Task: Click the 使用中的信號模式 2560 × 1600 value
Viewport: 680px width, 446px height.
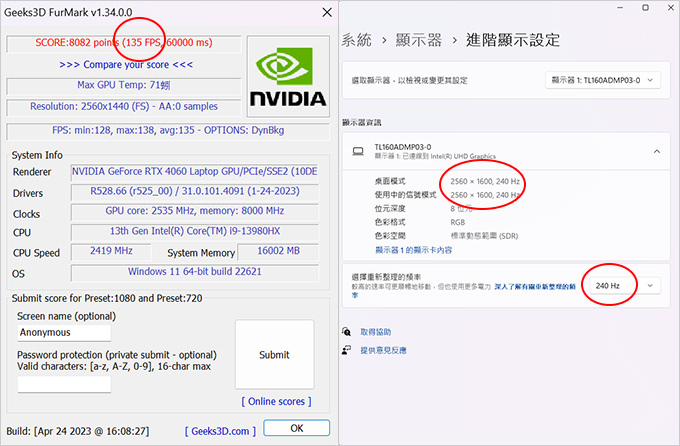Action: tap(485, 195)
